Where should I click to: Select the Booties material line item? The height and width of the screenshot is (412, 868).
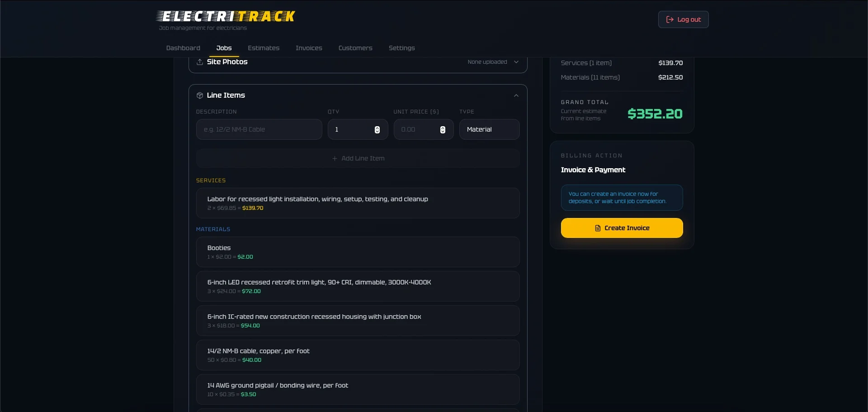[358, 252]
